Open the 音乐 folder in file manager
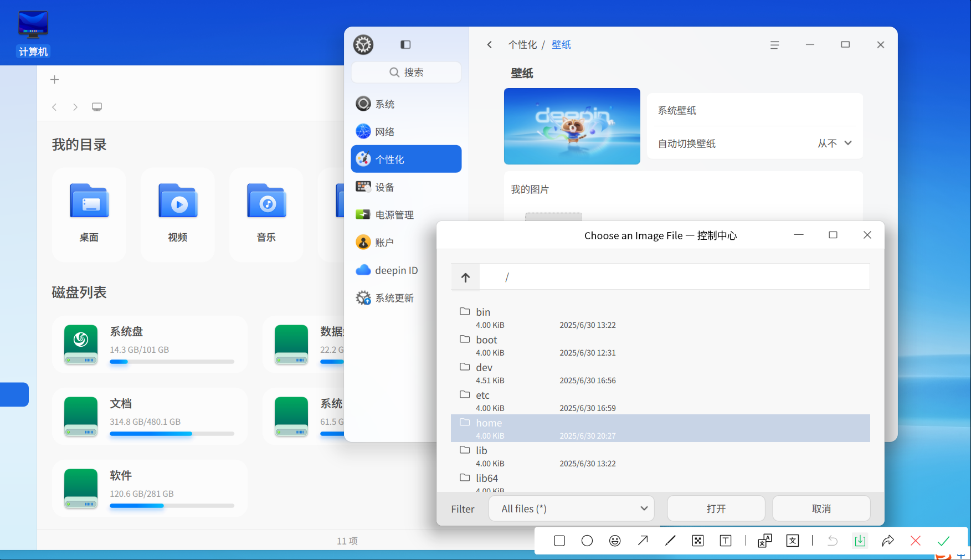The height and width of the screenshot is (560, 971). pyautogui.click(x=266, y=214)
